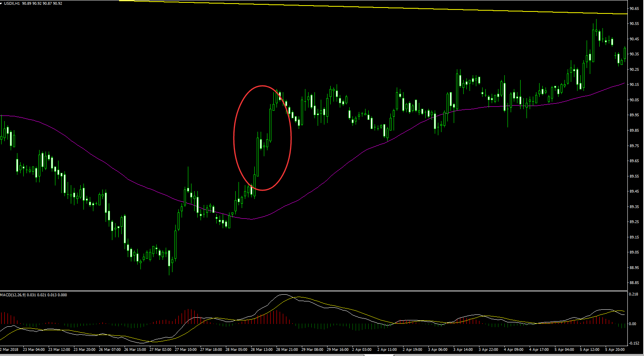The height and width of the screenshot is (356, 644).
Task: Click the 90.65 price axis label
Action: 635,9
